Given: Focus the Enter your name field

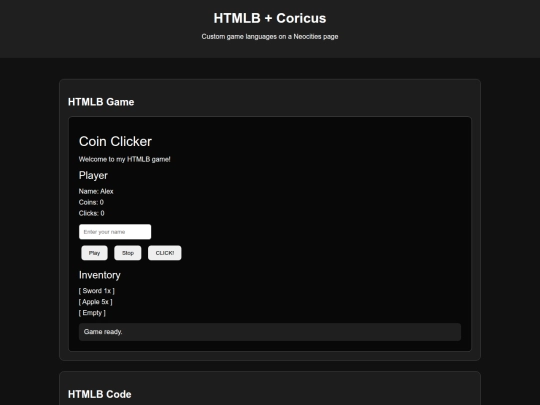Looking at the screenshot, I should [x=115, y=232].
